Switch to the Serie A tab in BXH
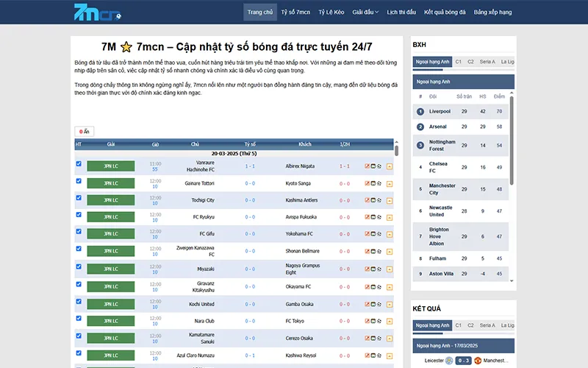 click(x=487, y=62)
